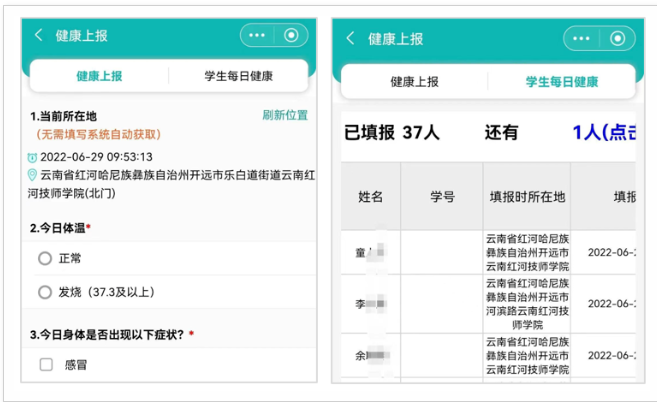
Task: Select the 发烧（37.3及以上）radio button
Action: pos(45,292)
